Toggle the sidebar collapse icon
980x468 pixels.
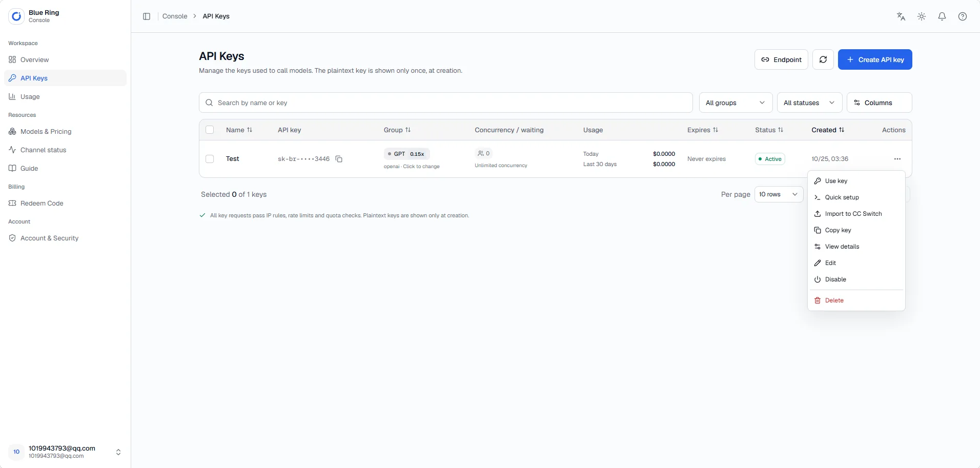click(x=147, y=16)
